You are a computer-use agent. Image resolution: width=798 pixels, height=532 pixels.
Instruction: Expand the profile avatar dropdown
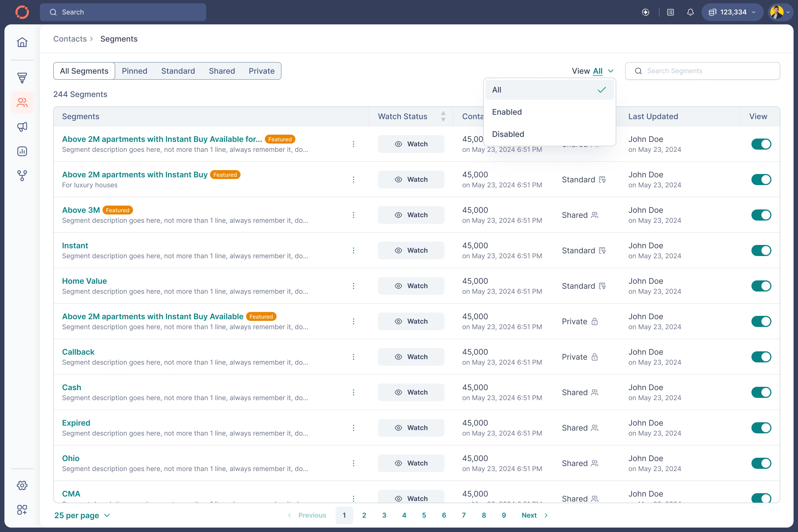click(780, 12)
